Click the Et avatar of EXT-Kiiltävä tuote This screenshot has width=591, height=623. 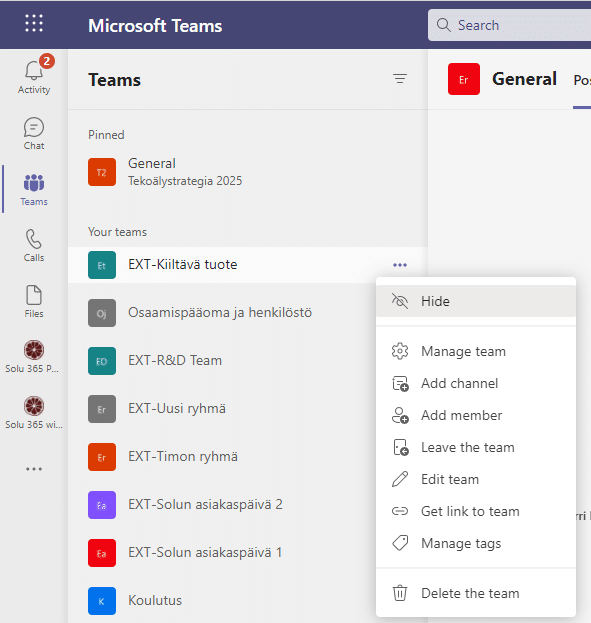click(102, 265)
